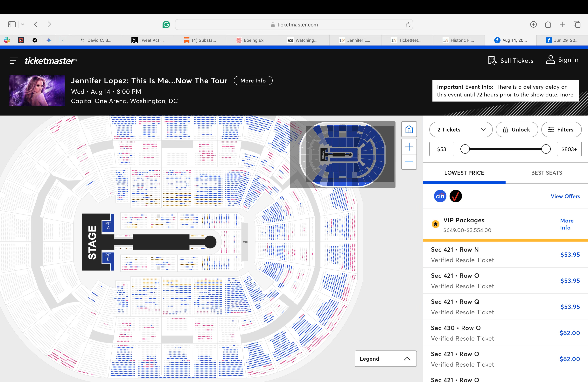588x382 pixels.
Task: Open More Info for VIP Packages
Action: pos(567,224)
